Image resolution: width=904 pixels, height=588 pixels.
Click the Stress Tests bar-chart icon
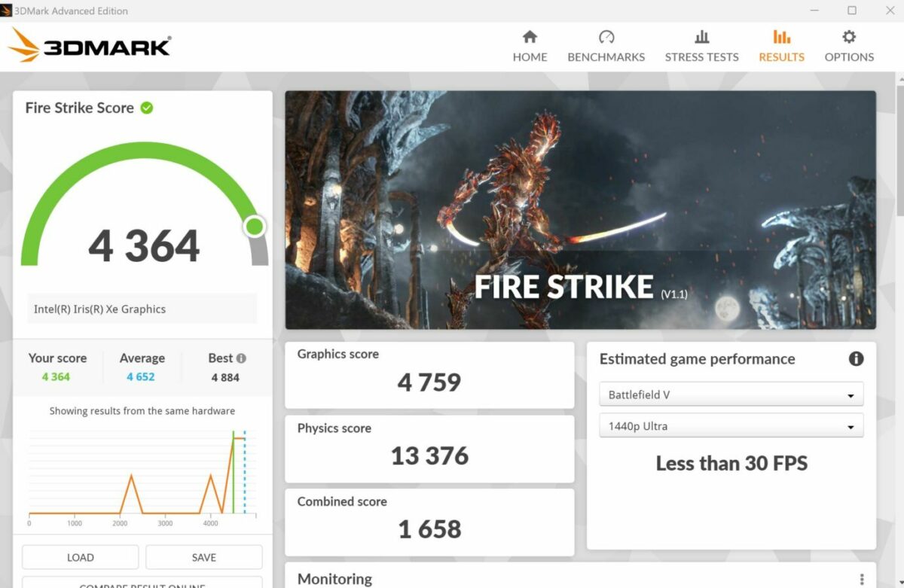pyautogui.click(x=701, y=37)
